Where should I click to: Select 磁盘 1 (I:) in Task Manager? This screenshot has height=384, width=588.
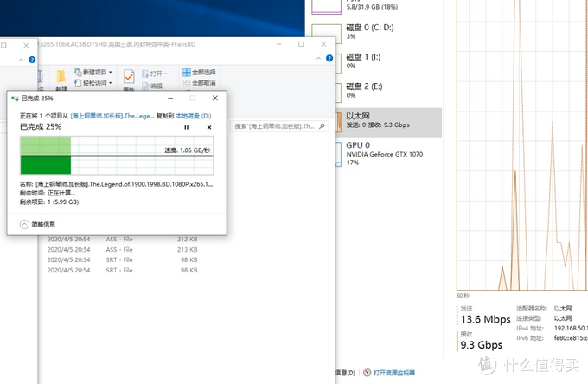click(387, 61)
